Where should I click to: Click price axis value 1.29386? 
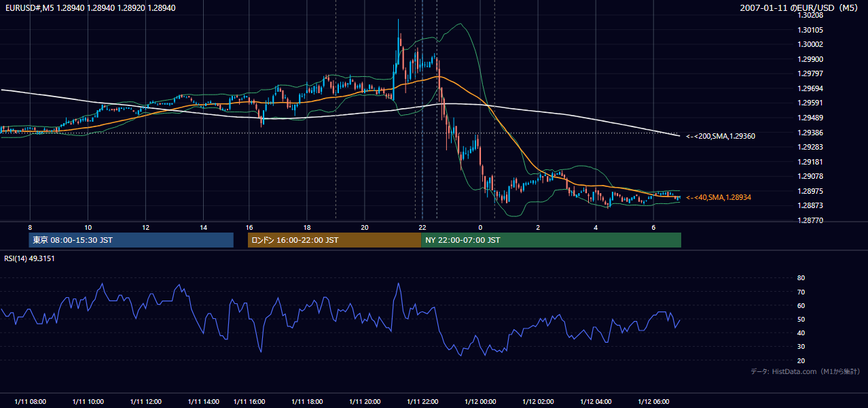pyautogui.click(x=811, y=133)
